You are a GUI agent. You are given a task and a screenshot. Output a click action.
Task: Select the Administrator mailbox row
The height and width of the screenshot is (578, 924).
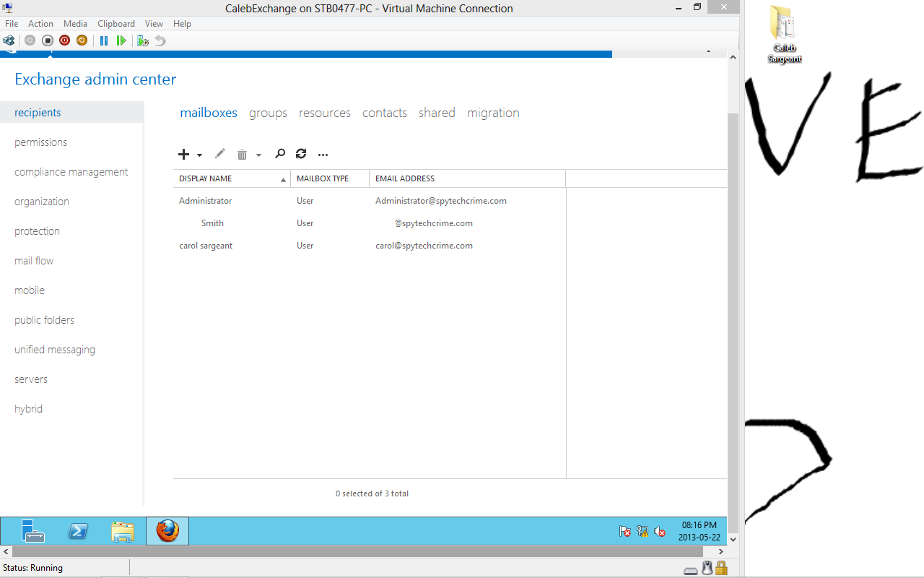370,201
